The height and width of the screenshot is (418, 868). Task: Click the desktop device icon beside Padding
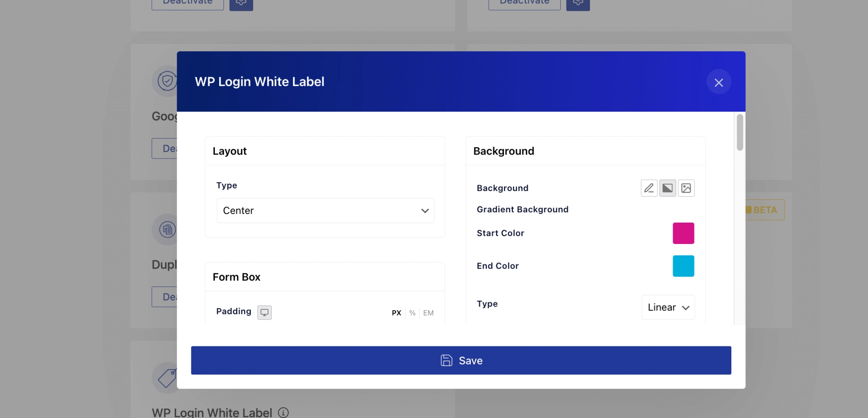[264, 312]
